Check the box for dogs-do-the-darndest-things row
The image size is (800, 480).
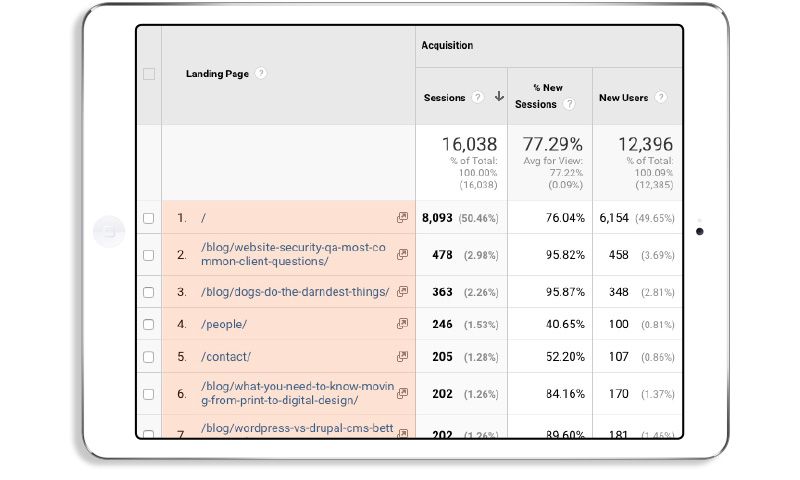pyautogui.click(x=148, y=292)
